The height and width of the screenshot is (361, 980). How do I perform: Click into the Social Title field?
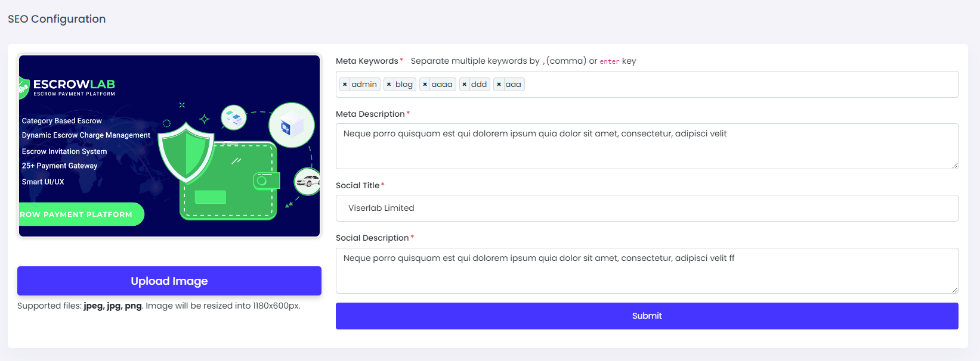click(647, 208)
